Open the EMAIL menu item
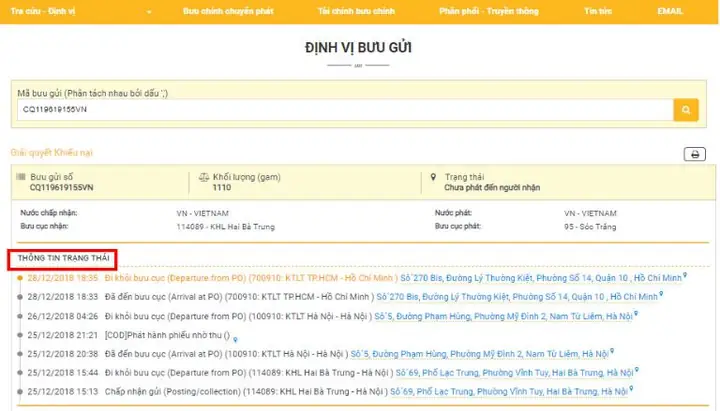This screenshot has height=411, width=720. pos(670,11)
